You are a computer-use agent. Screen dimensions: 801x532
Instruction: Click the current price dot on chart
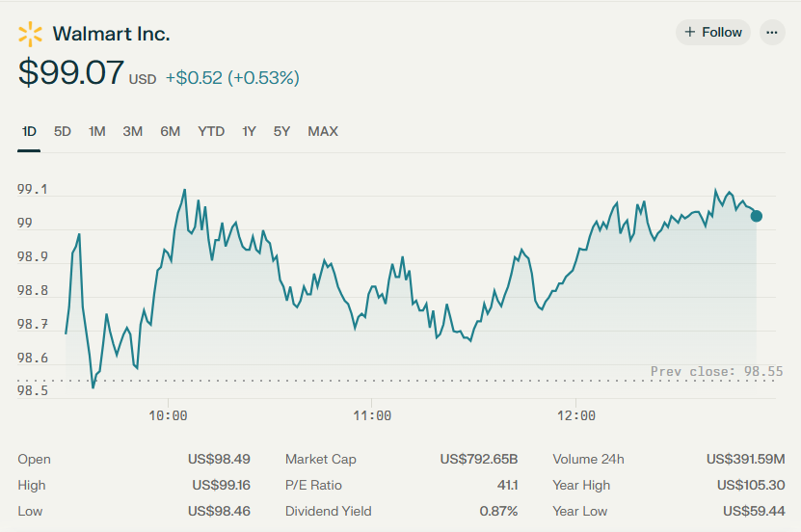click(757, 216)
